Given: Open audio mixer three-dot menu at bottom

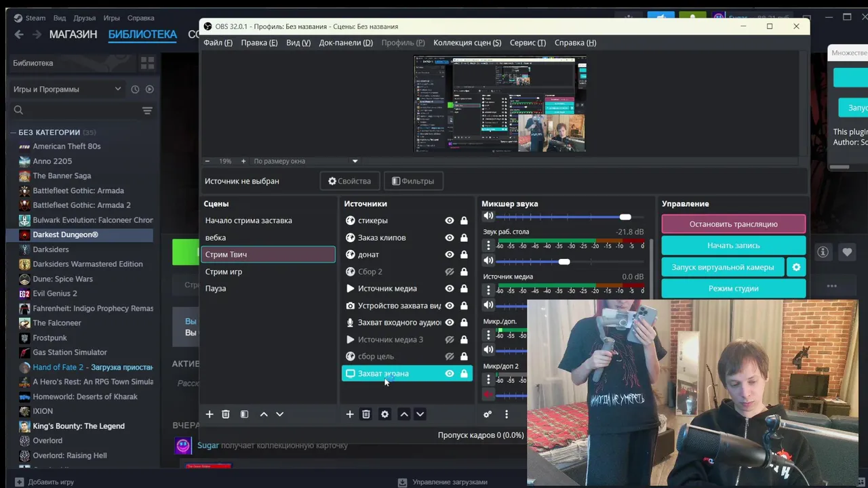Looking at the screenshot, I should point(506,414).
